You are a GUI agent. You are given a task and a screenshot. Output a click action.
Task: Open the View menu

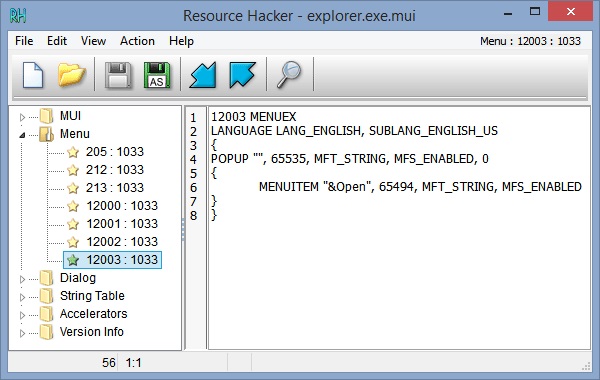(x=93, y=41)
